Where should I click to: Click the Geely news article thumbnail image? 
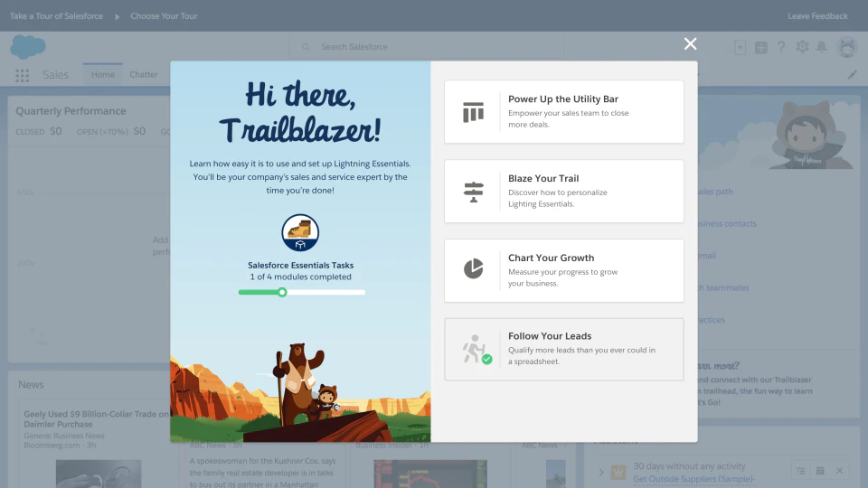99,474
